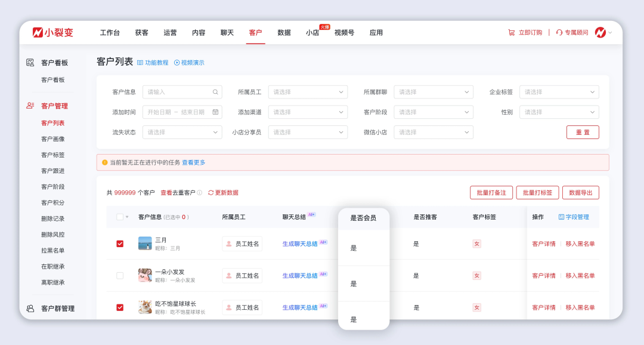Open the calendar icon in 添加时间
Viewport: 644px width, 345px height.
pyautogui.click(x=215, y=112)
